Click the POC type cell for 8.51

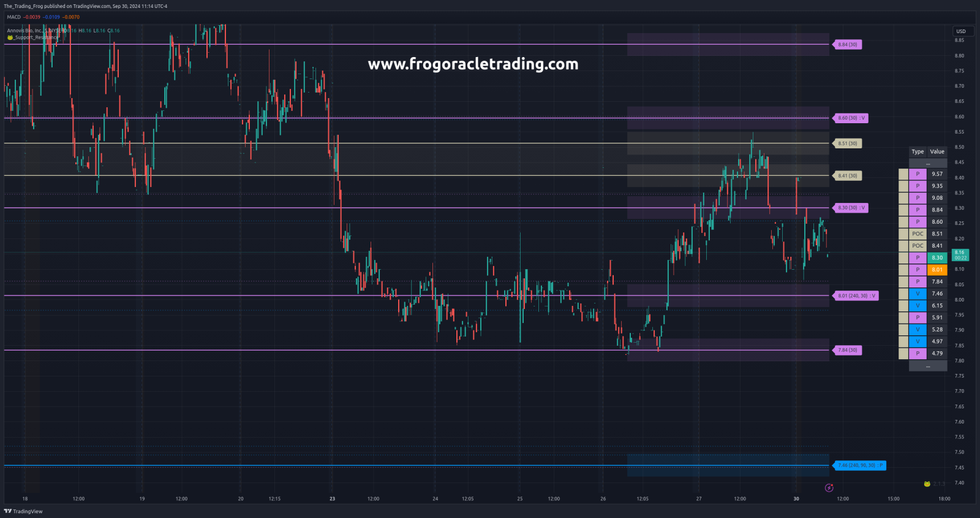click(918, 234)
